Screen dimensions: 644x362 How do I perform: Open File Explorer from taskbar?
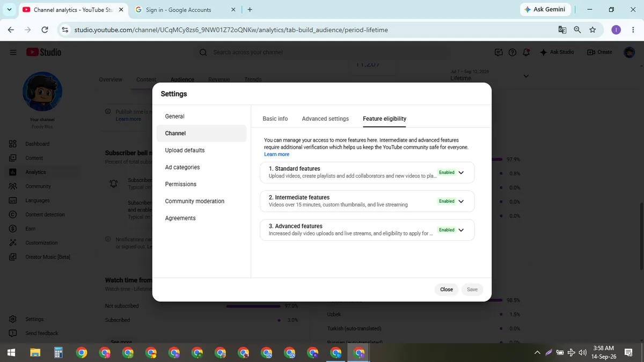pos(35,352)
